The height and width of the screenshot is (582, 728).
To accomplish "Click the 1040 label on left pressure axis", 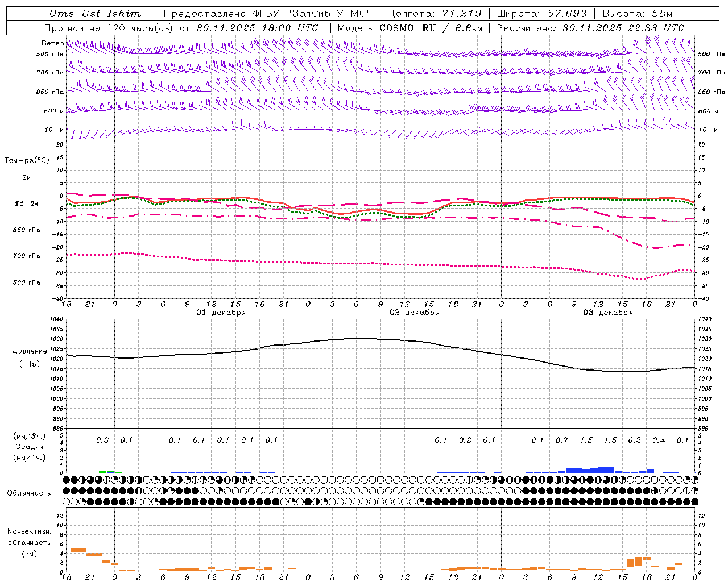I will 56,319.
